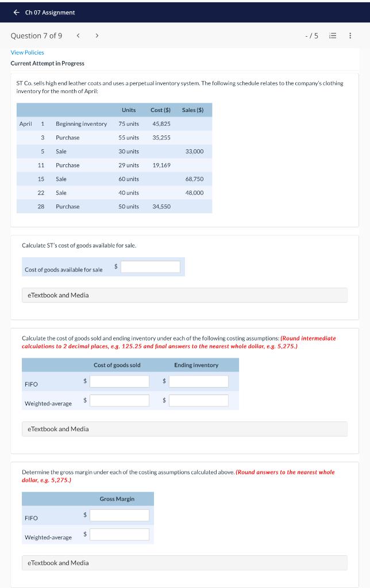Image resolution: width=370 pixels, height=588 pixels.
Task: Expand eTextbook and Media under goods available section
Action: coord(57,295)
